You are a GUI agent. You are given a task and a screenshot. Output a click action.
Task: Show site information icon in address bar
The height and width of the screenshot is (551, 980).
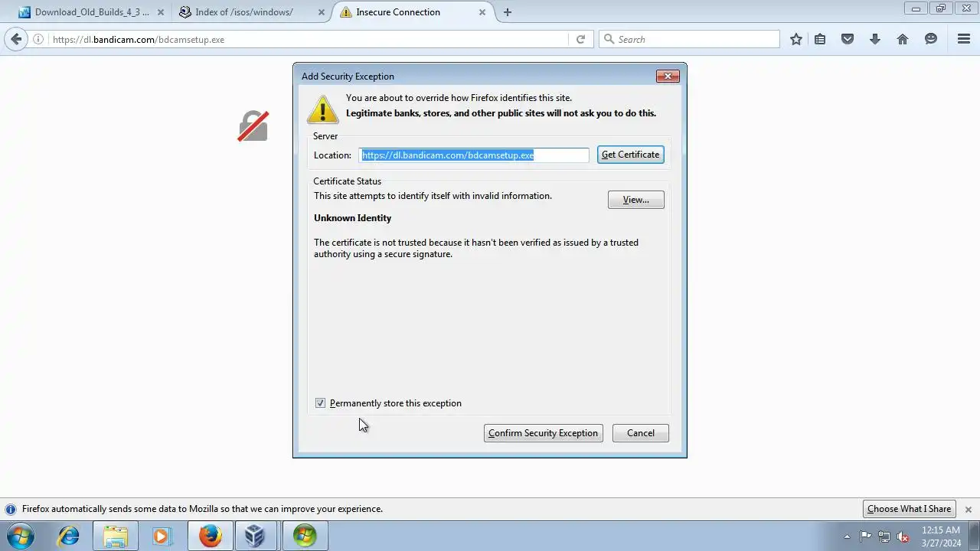click(x=38, y=39)
